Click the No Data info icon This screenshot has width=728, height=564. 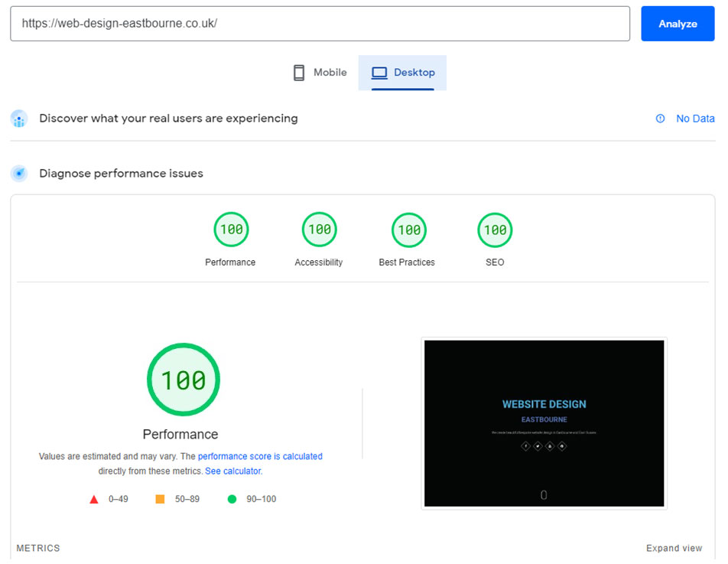660,119
